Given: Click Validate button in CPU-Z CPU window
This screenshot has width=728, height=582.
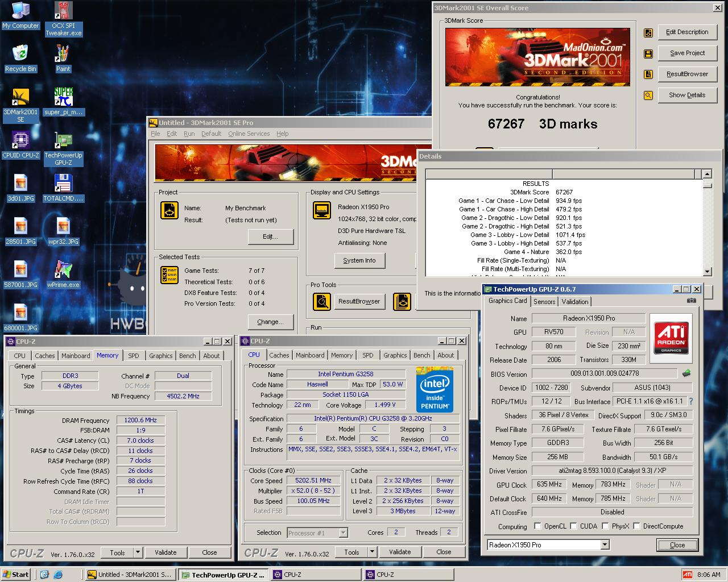Looking at the screenshot, I should click(400, 552).
